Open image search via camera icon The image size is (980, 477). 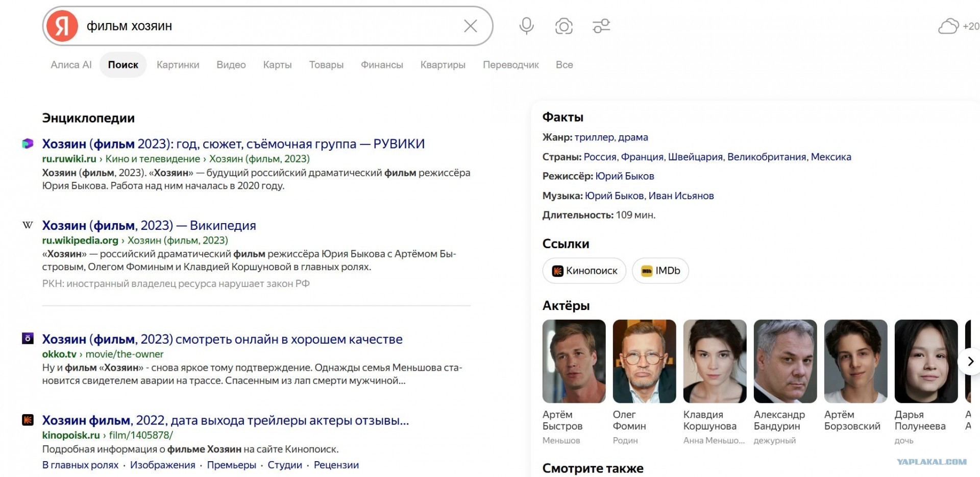coord(563,26)
